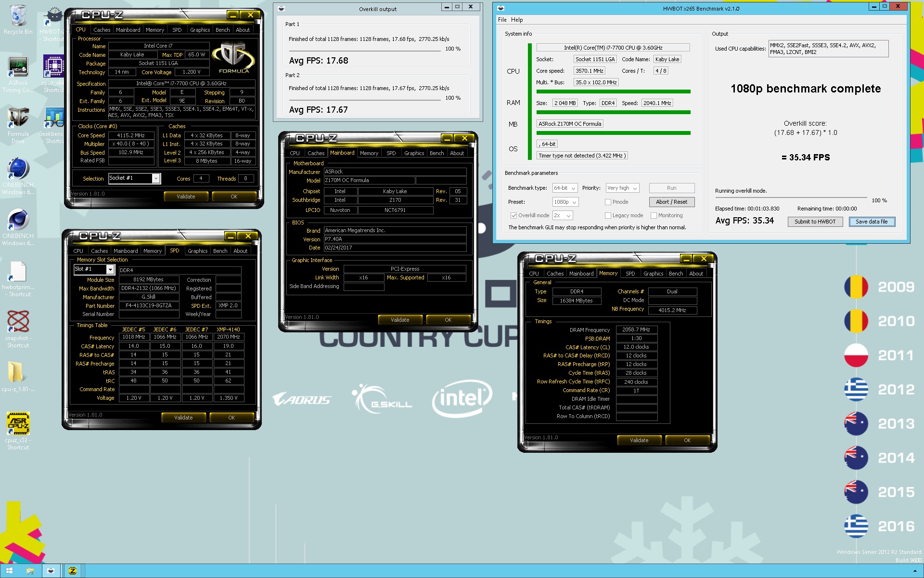Enable the Pmode checkbox

click(x=608, y=202)
